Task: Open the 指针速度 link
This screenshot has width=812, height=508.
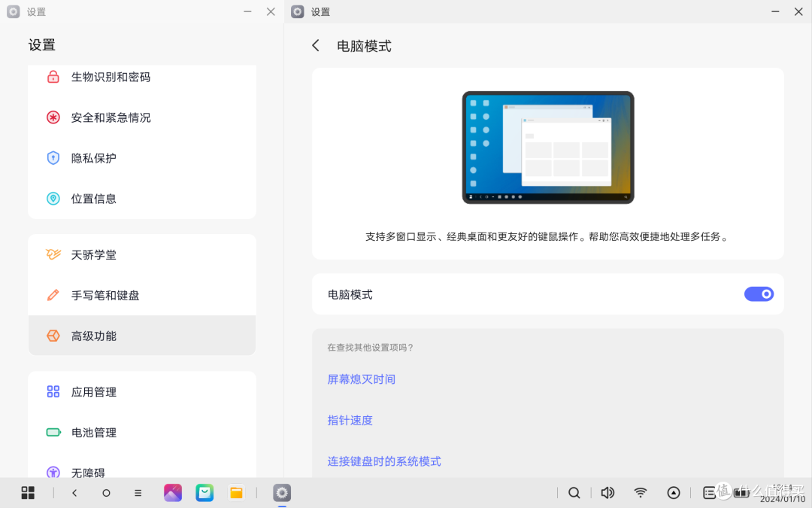Action: point(350,420)
